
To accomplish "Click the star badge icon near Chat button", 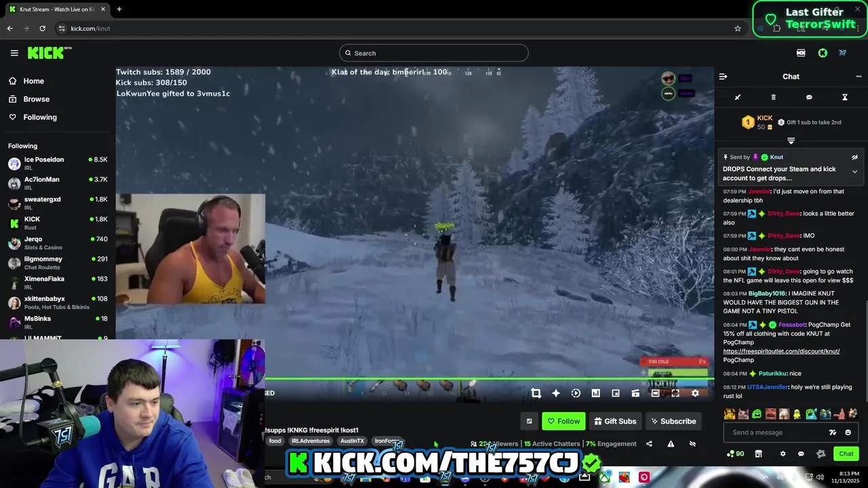I will 821,454.
